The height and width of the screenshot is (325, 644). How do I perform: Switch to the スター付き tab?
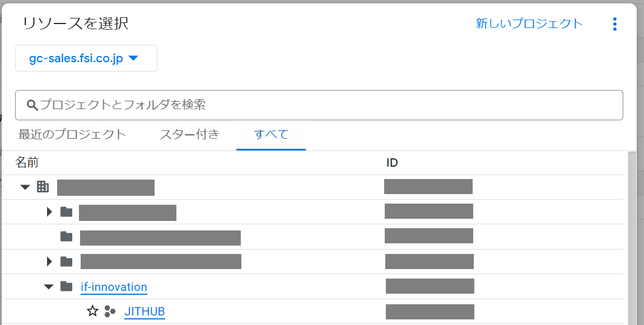pyautogui.click(x=189, y=134)
